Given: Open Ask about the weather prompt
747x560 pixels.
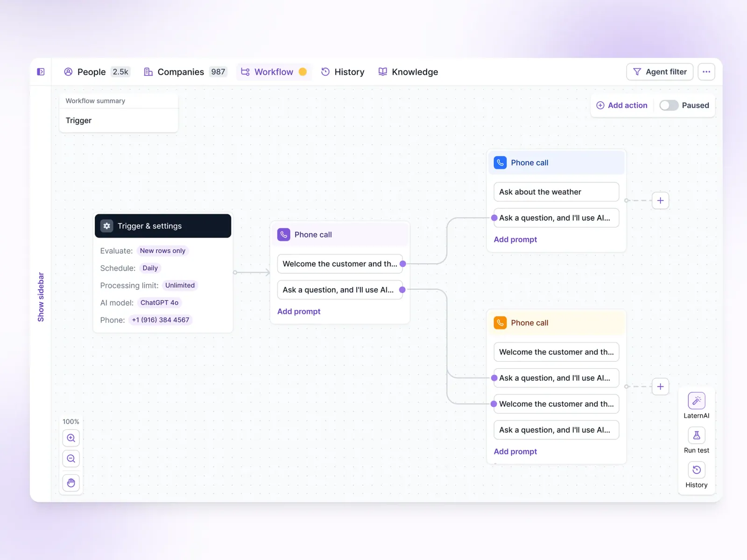Looking at the screenshot, I should pyautogui.click(x=556, y=192).
